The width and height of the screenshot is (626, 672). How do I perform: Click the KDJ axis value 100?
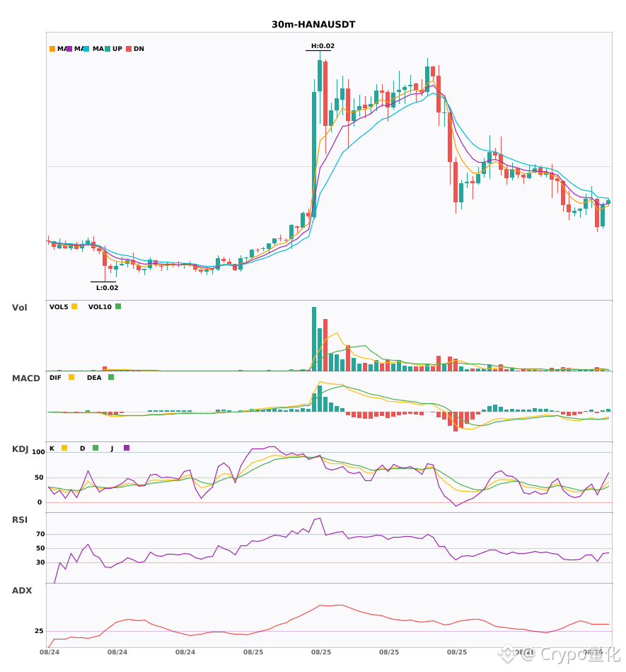pos(38,452)
